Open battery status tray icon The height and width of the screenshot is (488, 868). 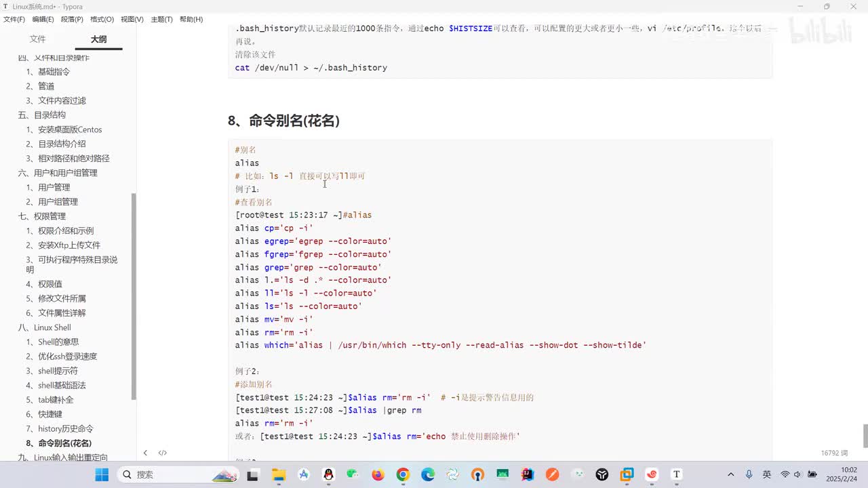(812, 474)
